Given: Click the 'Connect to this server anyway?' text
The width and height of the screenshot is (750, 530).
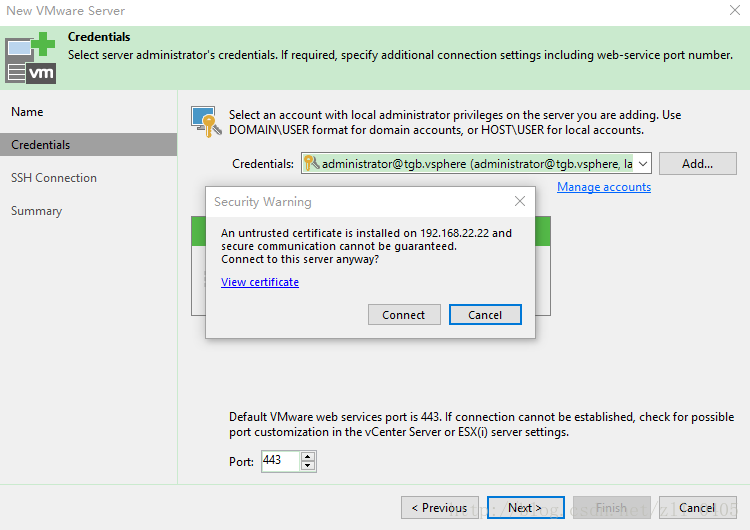Looking at the screenshot, I should 300,259.
